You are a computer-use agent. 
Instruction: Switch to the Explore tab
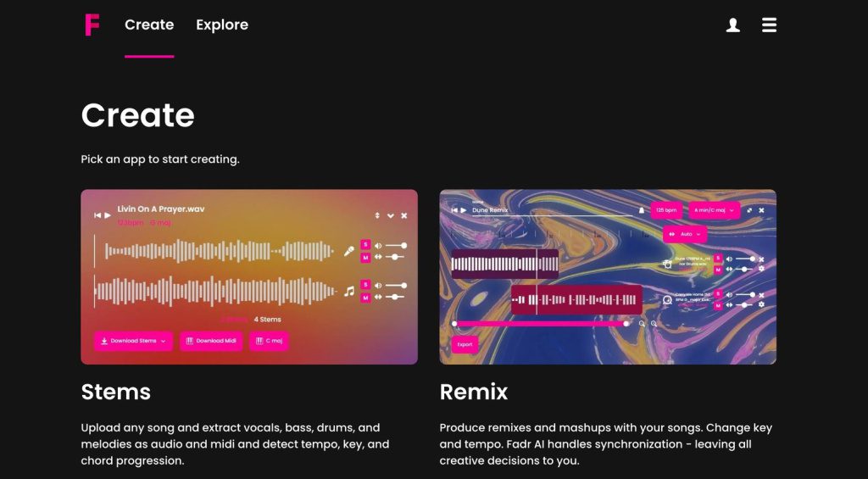222,25
